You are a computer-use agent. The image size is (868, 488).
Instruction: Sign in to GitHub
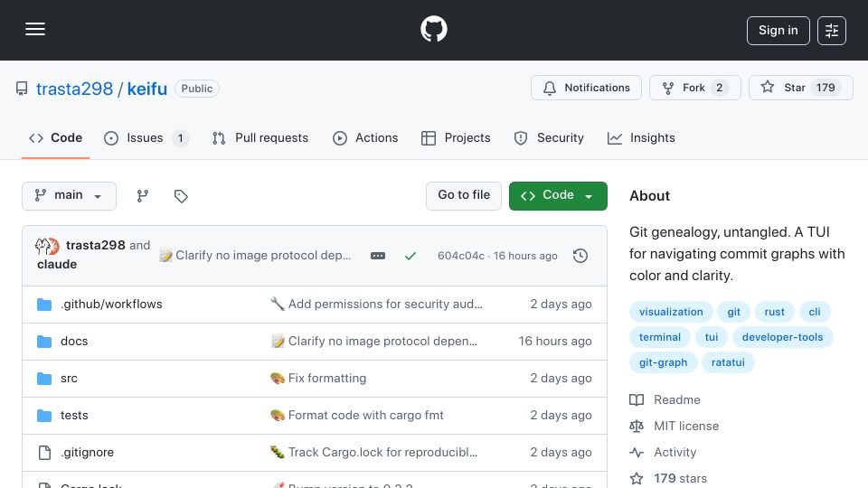coord(778,31)
